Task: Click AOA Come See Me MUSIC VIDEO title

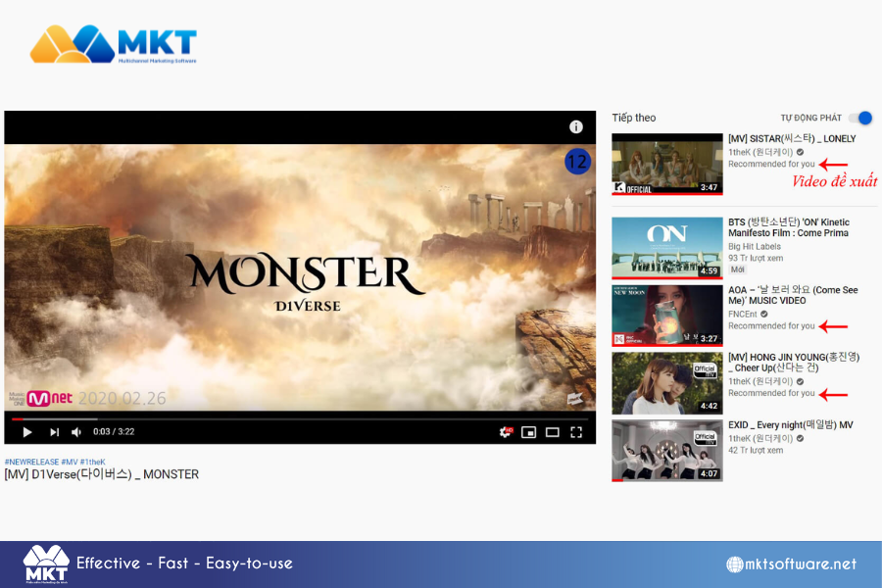Action: (793, 295)
